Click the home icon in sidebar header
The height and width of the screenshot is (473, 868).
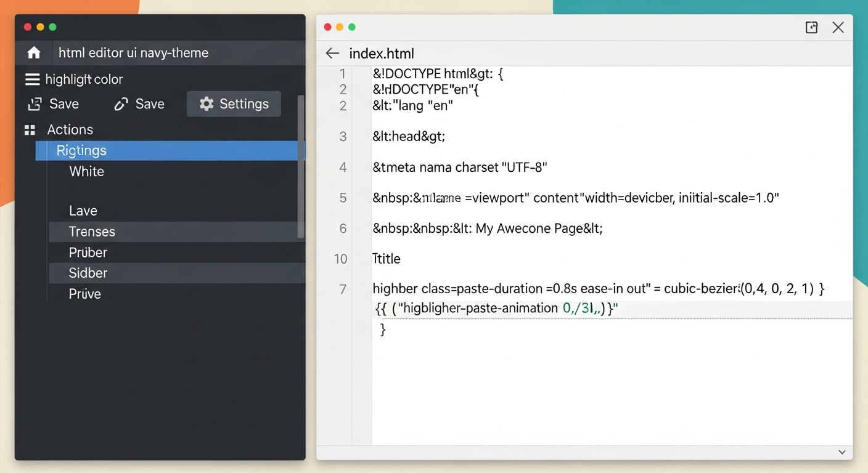coord(34,53)
